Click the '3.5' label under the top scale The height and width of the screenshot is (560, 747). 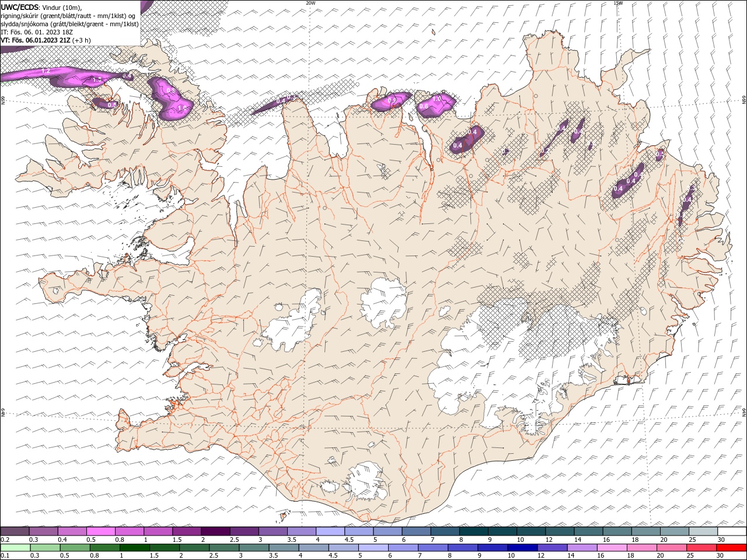292,540
